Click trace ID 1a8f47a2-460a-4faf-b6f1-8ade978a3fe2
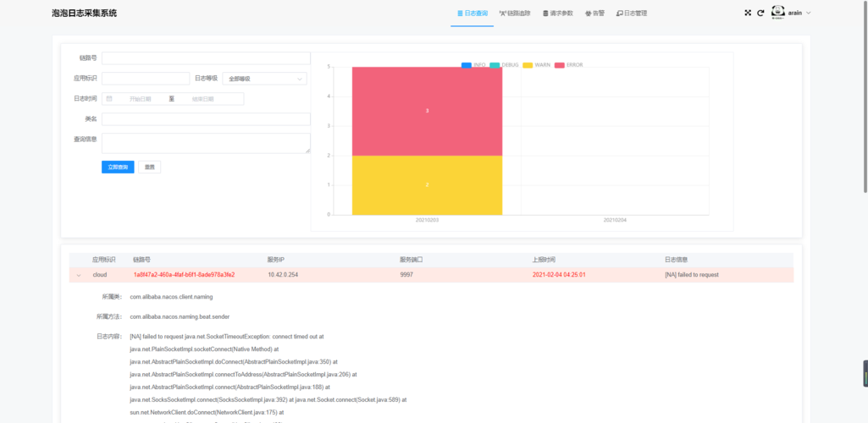The width and height of the screenshot is (868, 423). 184,275
